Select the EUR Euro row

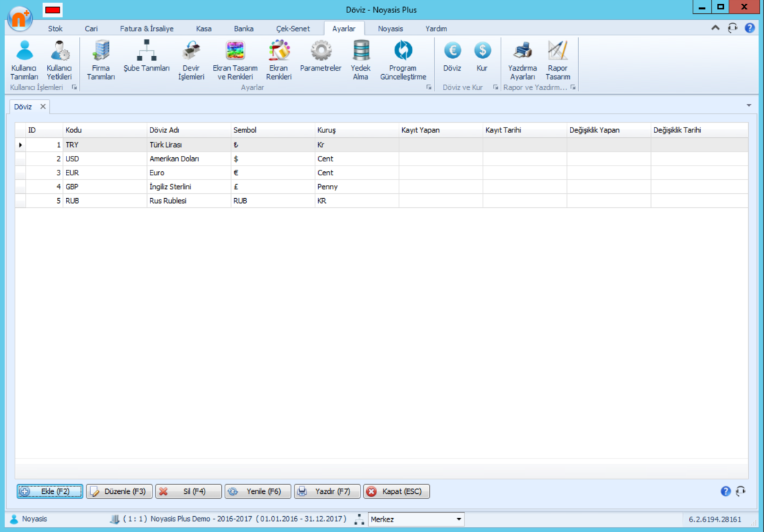[x=381, y=172]
